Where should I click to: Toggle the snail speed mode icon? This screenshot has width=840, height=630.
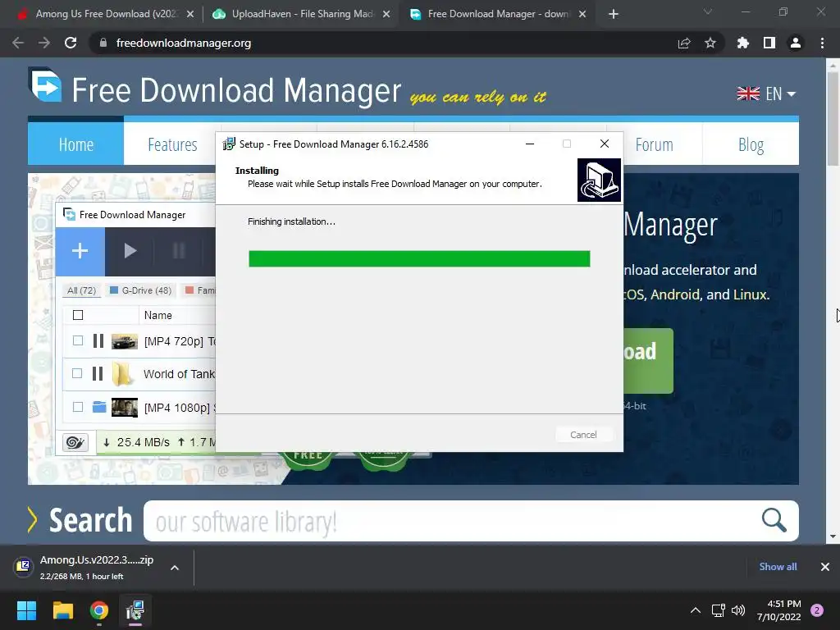[x=75, y=442]
